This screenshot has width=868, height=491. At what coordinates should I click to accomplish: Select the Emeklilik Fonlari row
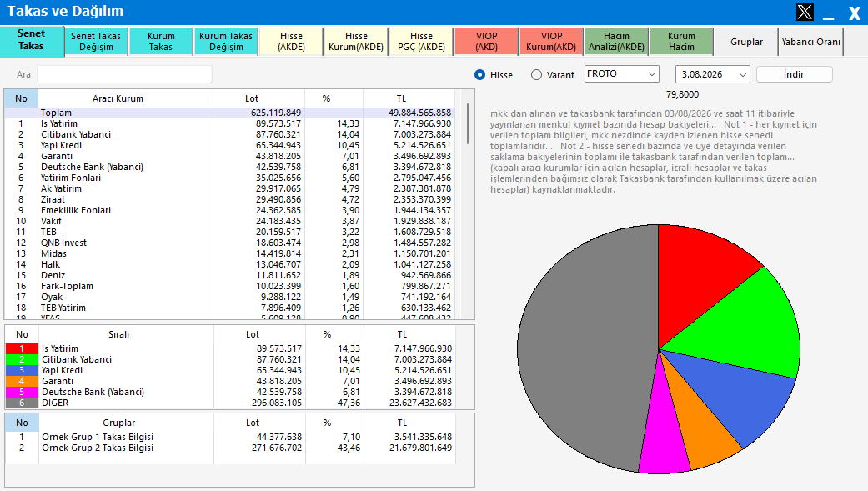(230, 210)
